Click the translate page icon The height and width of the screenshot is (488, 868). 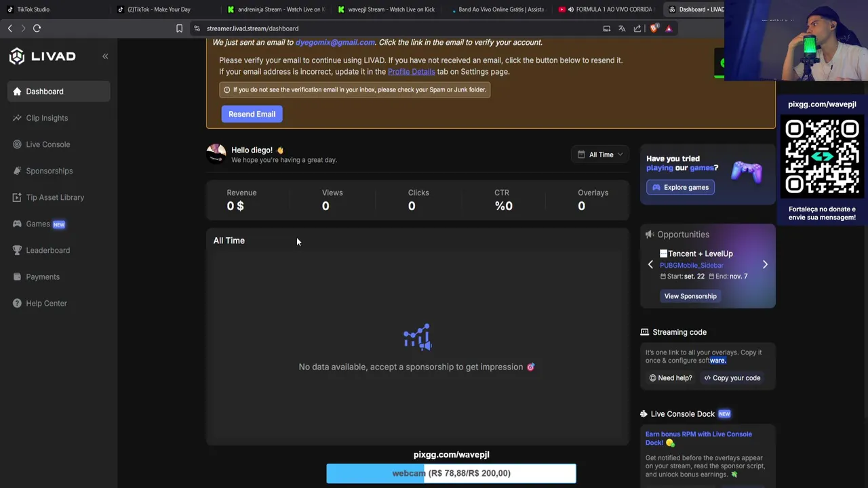pyautogui.click(x=622, y=28)
